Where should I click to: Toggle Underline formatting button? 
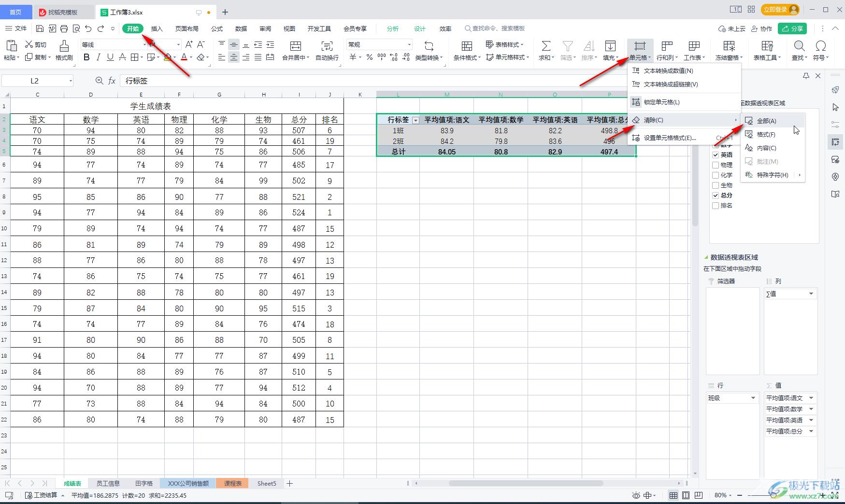click(110, 57)
